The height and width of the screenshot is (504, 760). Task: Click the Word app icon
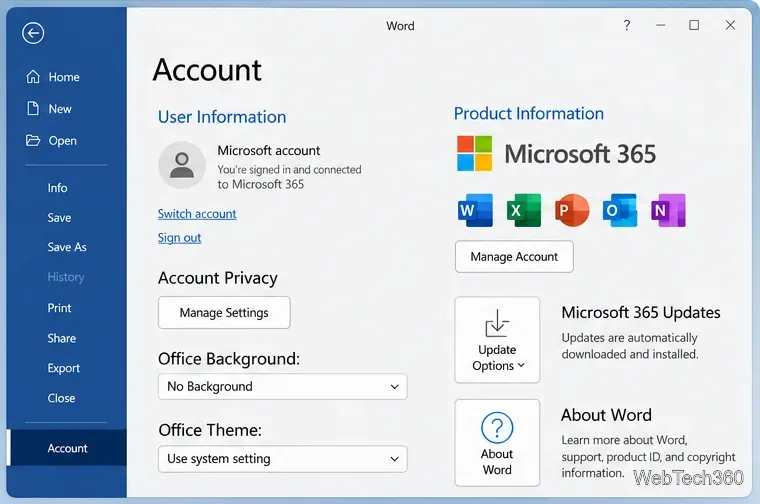click(475, 210)
